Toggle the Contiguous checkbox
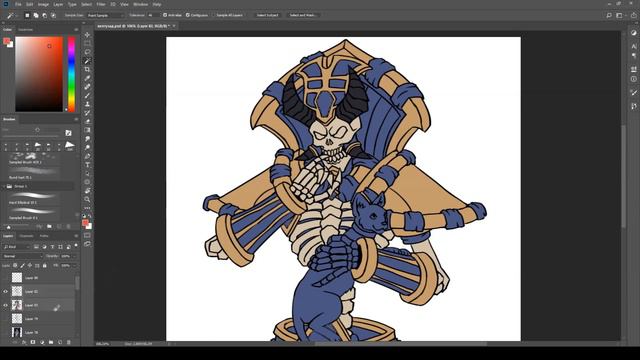 pyautogui.click(x=188, y=15)
